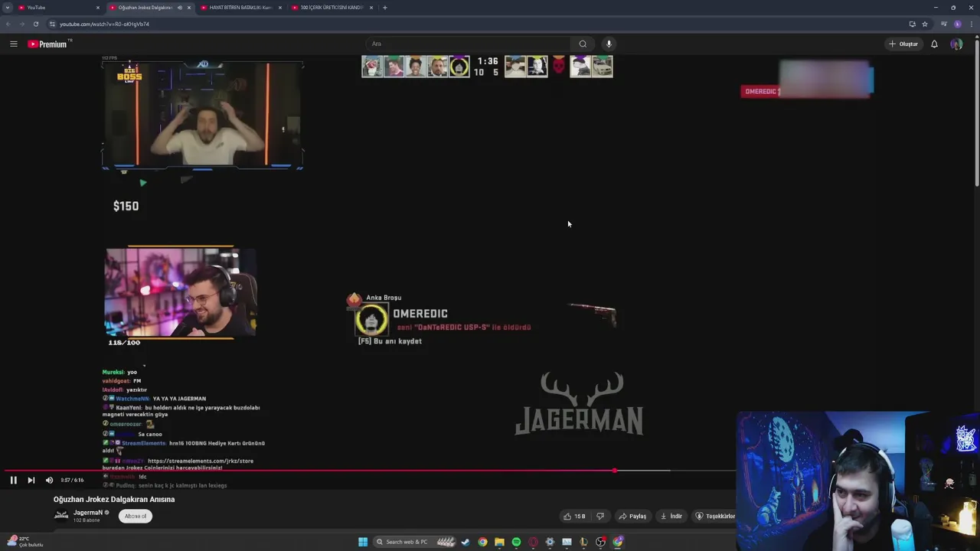Go to YouTube Premium home logo
The width and height of the screenshot is (980, 551).
click(48, 44)
